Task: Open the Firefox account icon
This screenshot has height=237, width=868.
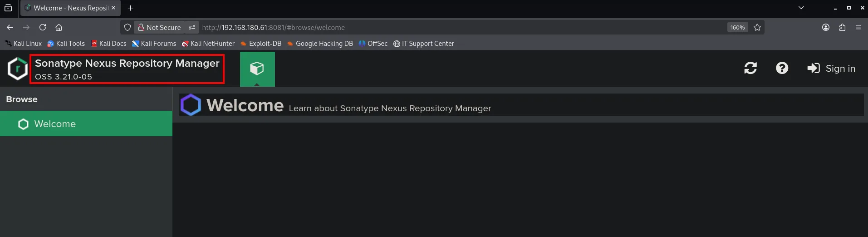Action: point(826,27)
